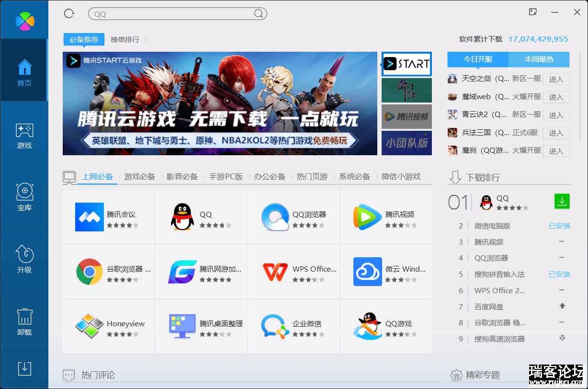Image resolution: width=588 pixels, height=389 pixels.
Task: Select the 办公必备 category tab
Action: (270, 177)
